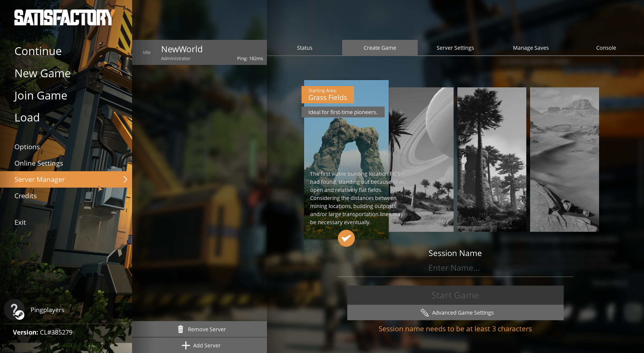The width and height of the screenshot is (644, 353).
Task: Select the Grass Fields starting area card
Action: tap(346, 160)
